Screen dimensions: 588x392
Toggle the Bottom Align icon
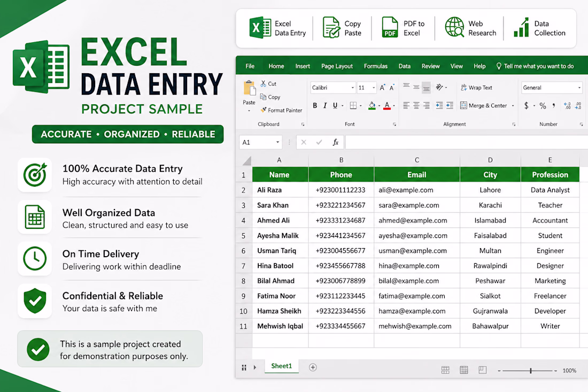[x=427, y=88]
